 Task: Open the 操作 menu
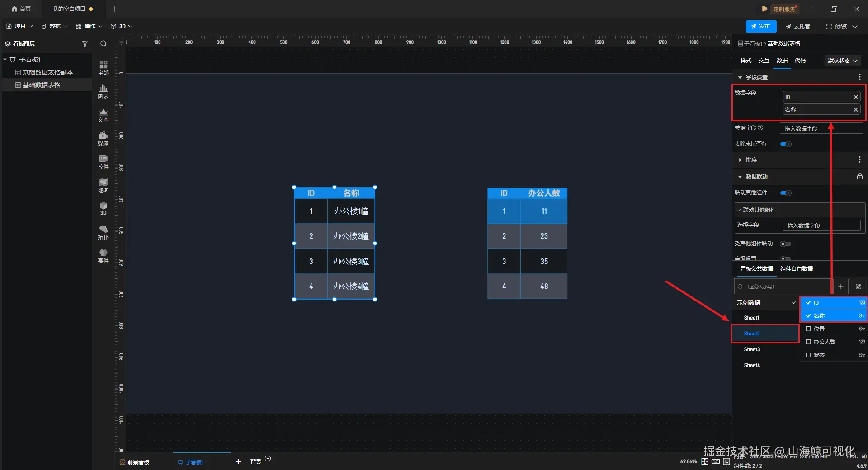pos(89,26)
